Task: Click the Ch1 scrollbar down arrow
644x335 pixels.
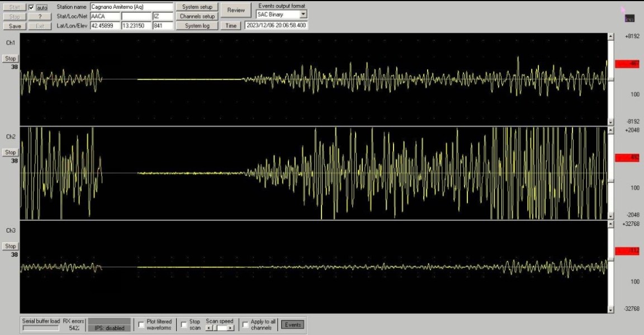Action: [x=610, y=121]
